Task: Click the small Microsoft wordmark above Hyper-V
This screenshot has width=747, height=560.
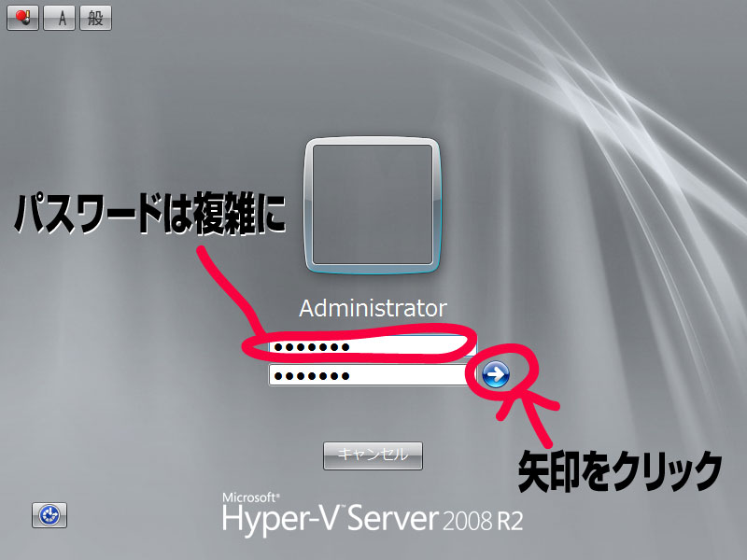Action: point(250,497)
